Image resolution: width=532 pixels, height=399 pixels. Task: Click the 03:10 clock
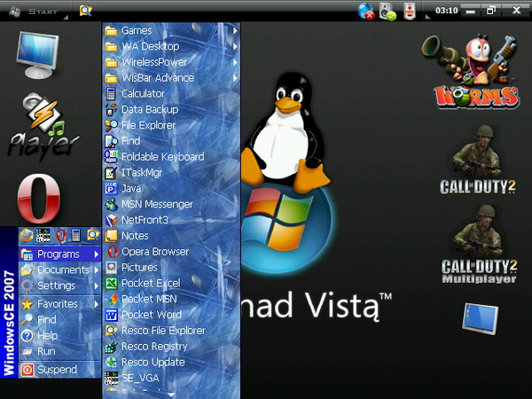(x=447, y=11)
